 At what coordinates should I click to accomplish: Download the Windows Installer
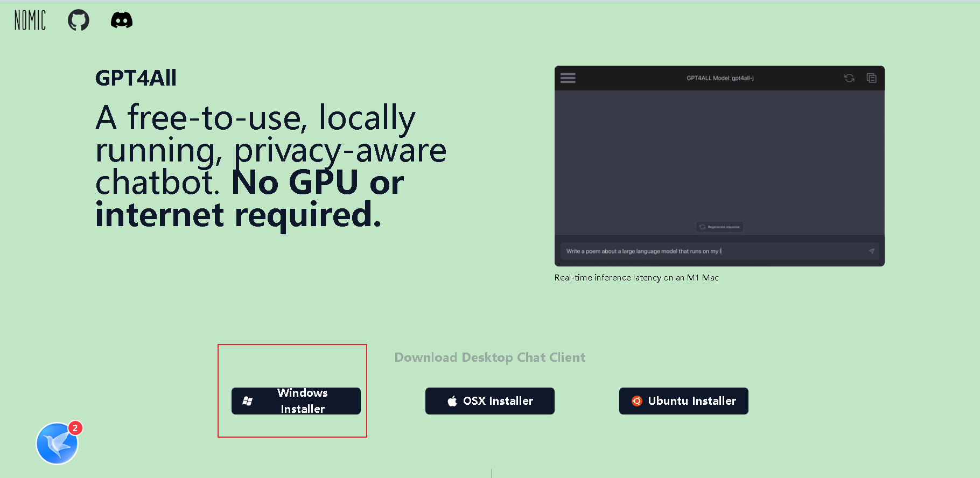296,401
